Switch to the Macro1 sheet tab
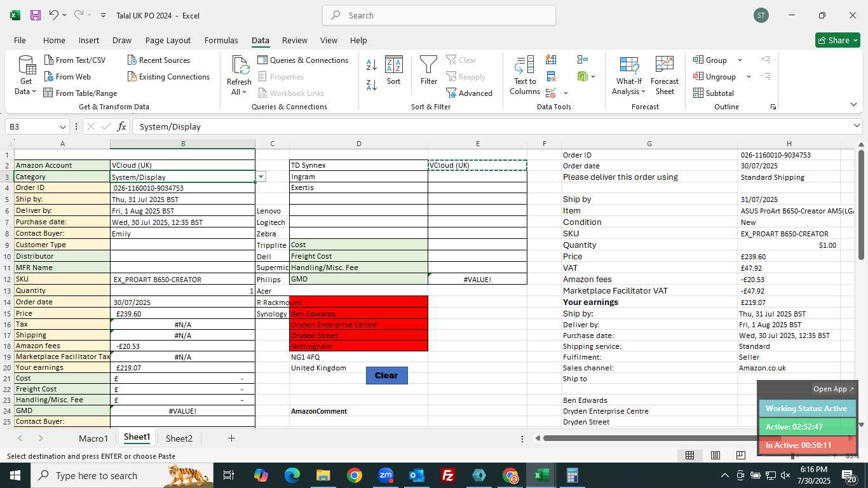The height and width of the screenshot is (488, 868). pos(93,438)
